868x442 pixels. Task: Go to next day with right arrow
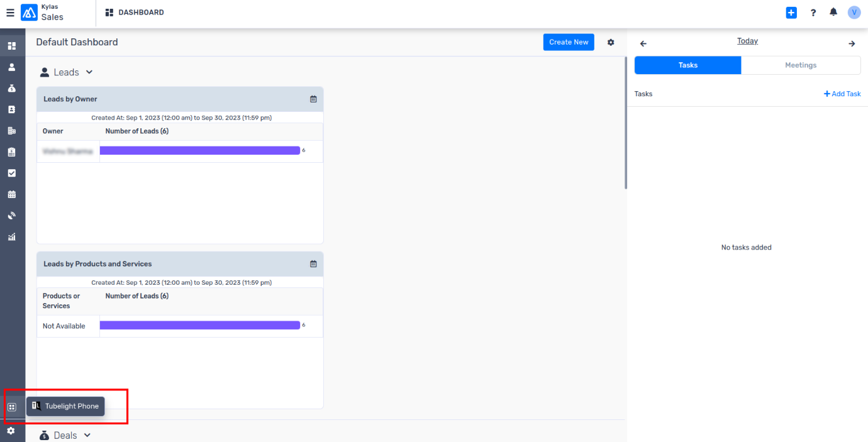[852, 43]
